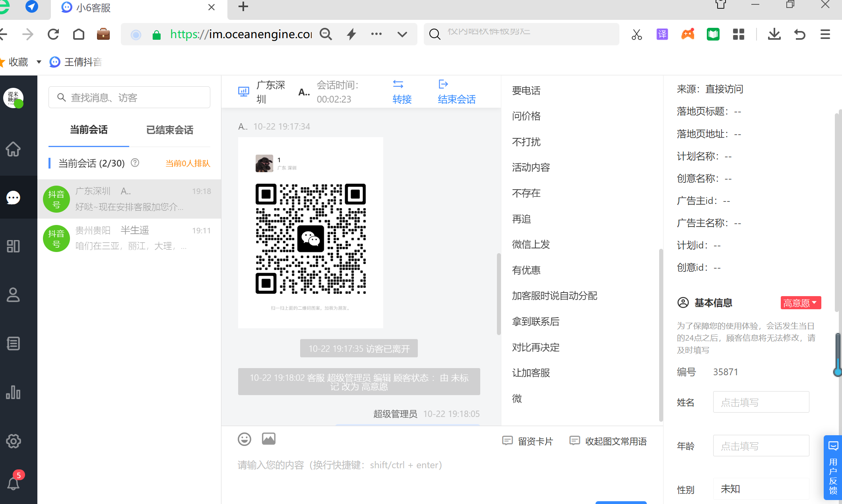842x504 pixels.
Task: Click the browser home page icon
Action: [x=79, y=35]
